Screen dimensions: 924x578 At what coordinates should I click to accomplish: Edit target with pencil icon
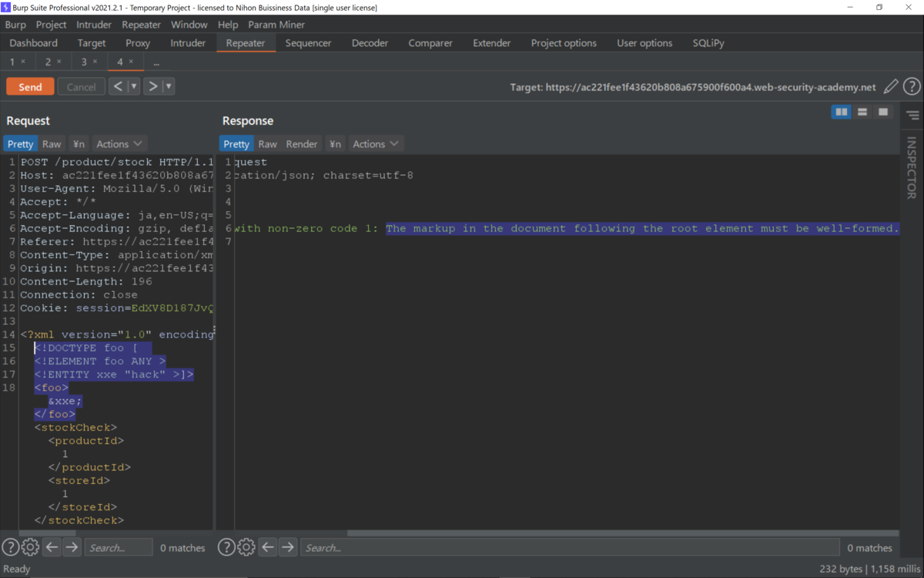point(891,87)
